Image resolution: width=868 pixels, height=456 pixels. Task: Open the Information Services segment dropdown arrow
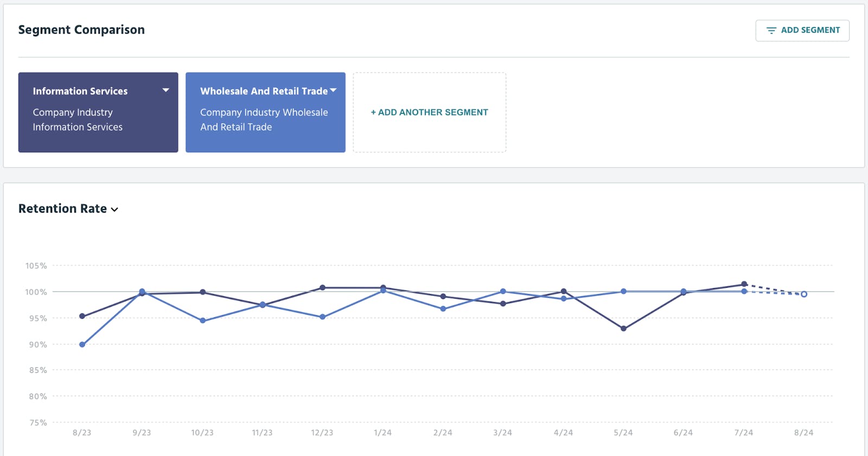pos(165,90)
